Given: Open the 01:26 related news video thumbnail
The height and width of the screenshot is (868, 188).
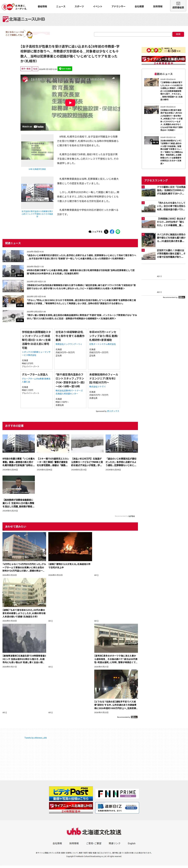Looking at the screenshot, I should click(x=13, y=316).
